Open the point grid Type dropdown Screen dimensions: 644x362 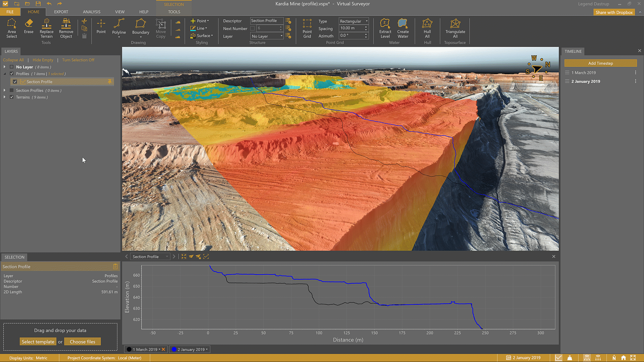[x=354, y=21]
